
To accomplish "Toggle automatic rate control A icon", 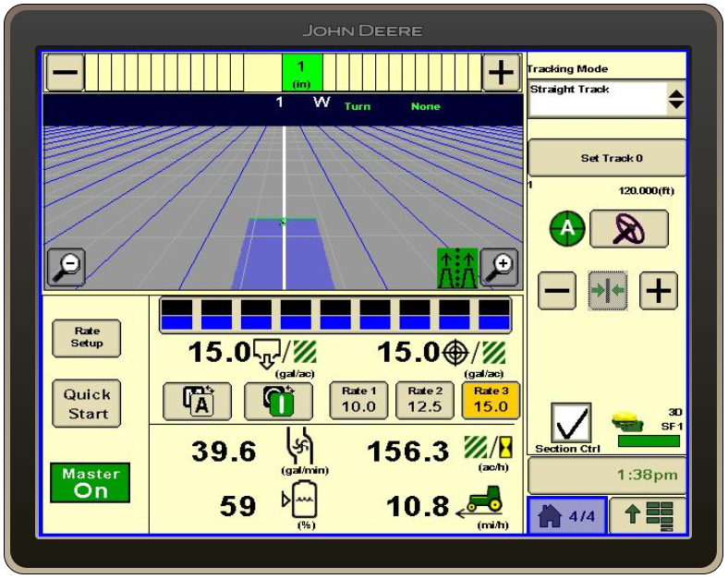I will (198, 402).
